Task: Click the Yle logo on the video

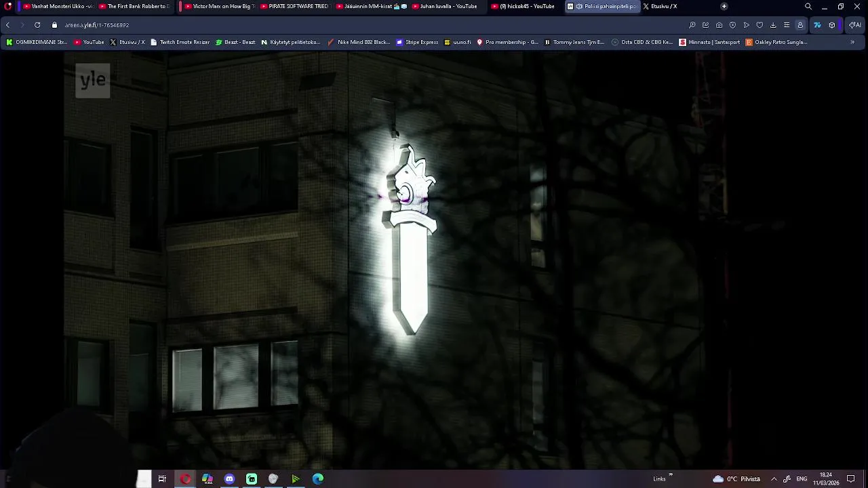Action: pyautogui.click(x=93, y=81)
